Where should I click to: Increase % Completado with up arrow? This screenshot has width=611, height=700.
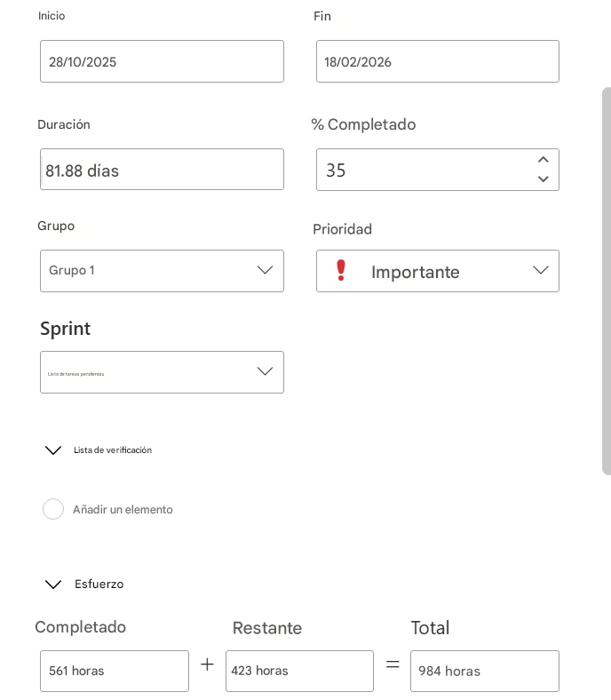coord(544,160)
